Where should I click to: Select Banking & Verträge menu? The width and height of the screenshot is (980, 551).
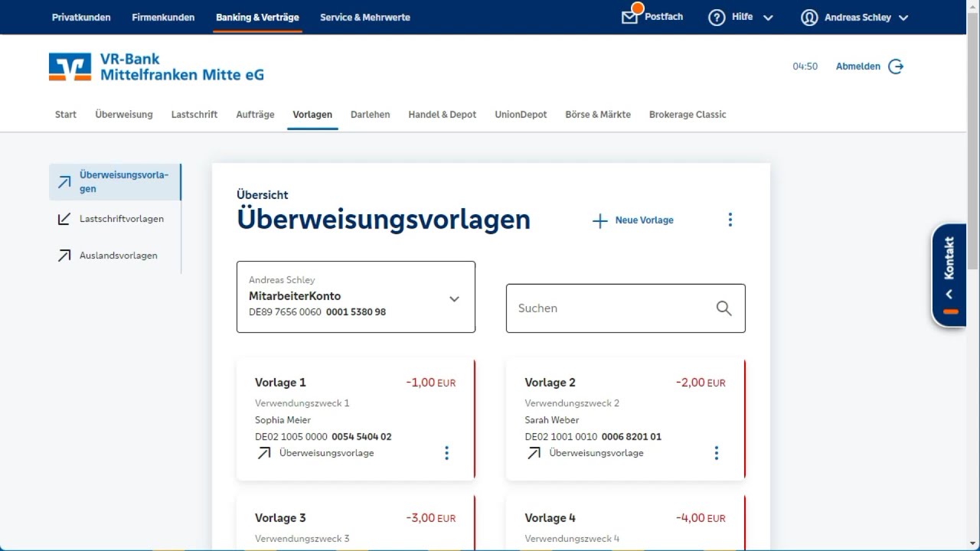(257, 17)
